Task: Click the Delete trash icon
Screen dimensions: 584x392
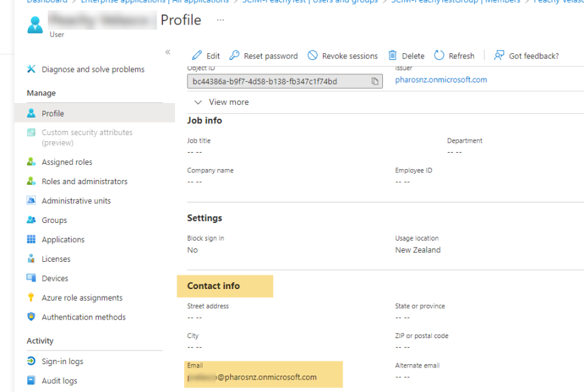Action: pos(393,56)
